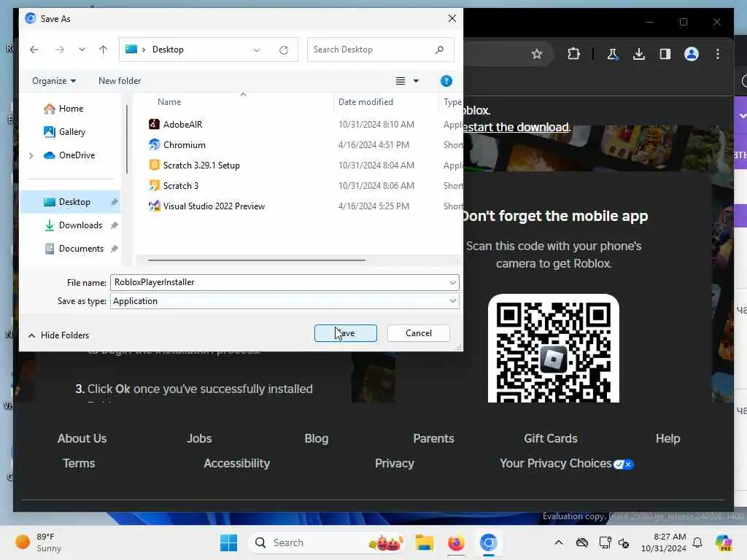Open the Organize menu
This screenshot has height=560, width=747.
[x=54, y=81]
